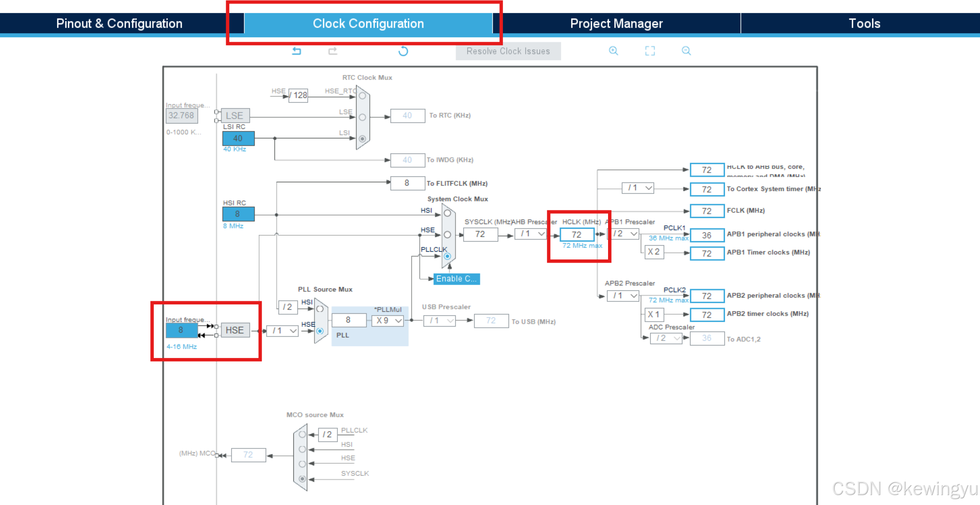Select HSI in System Clock Mux
The image size is (980, 505).
[x=447, y=213]
